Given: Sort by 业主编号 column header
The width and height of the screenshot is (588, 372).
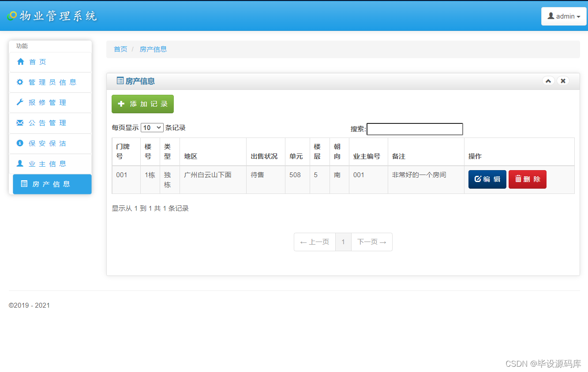Looking at the screenshot, I should click(x=369, y=152).
